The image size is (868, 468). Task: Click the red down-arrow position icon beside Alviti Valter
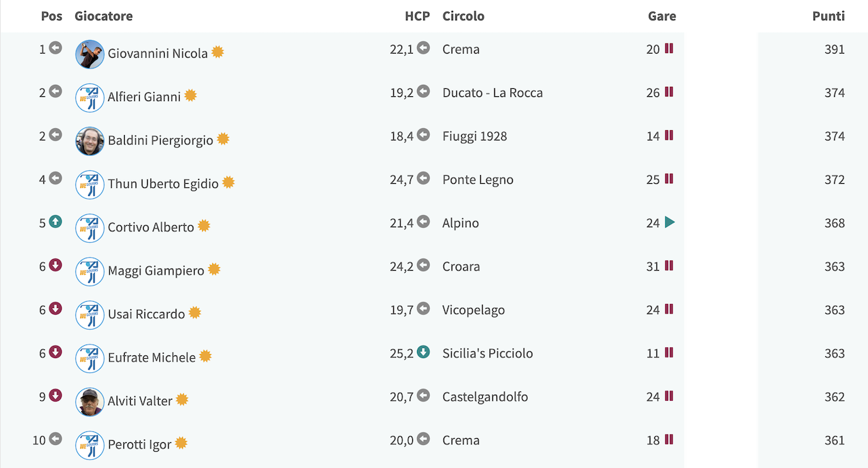(56, 395)
